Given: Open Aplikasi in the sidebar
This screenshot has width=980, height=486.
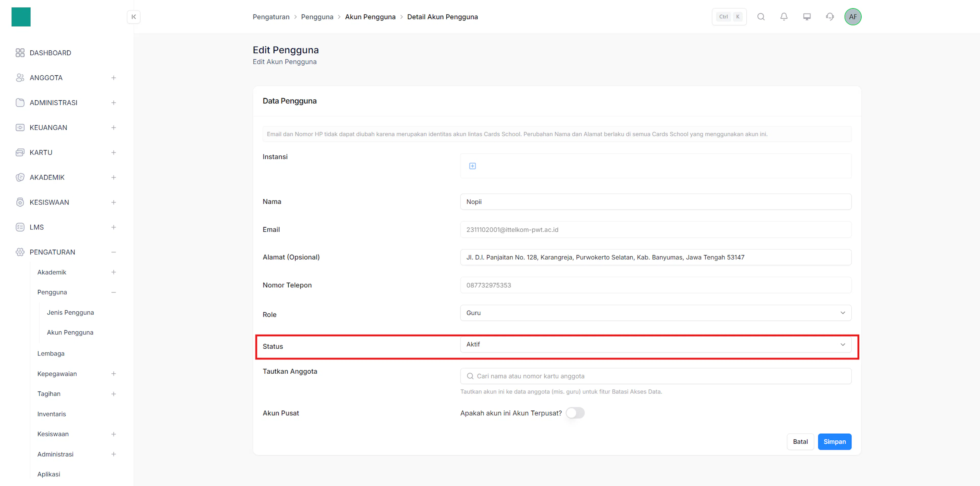Looking at the screenshot, I should pyautogui.click(x=49, y=474).
